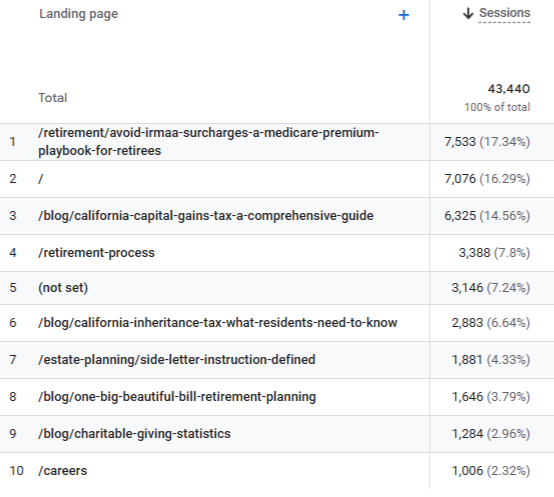Viewport: 554px width, 497px height.
Task: Click the Sessions column header
Action: tap(505, 13)
